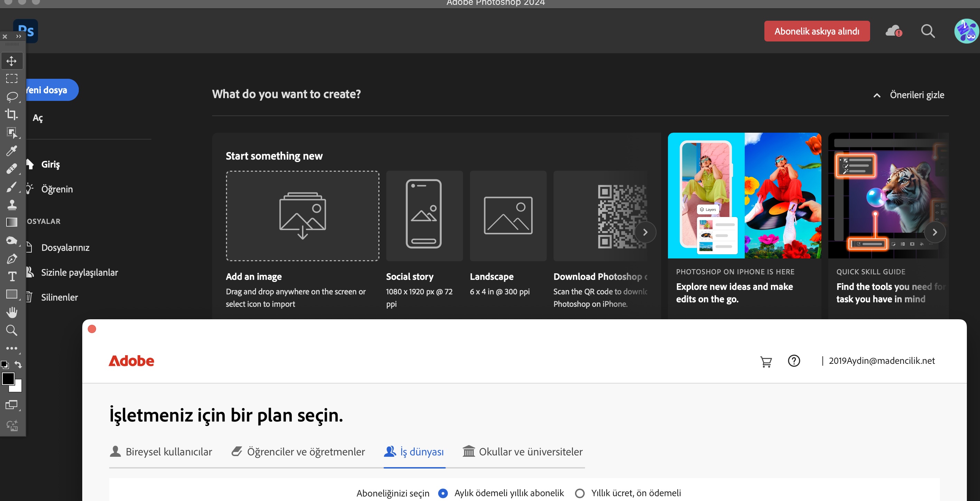980x501 pixels.
Task: Select the Zoom tool in toolbar
Action: (x=12, y=330)
